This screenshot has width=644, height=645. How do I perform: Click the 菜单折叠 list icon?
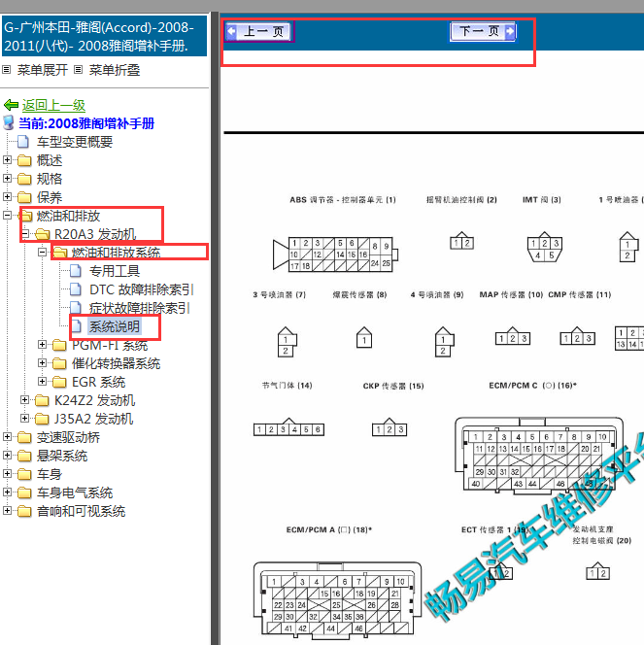tap(78, 70)
